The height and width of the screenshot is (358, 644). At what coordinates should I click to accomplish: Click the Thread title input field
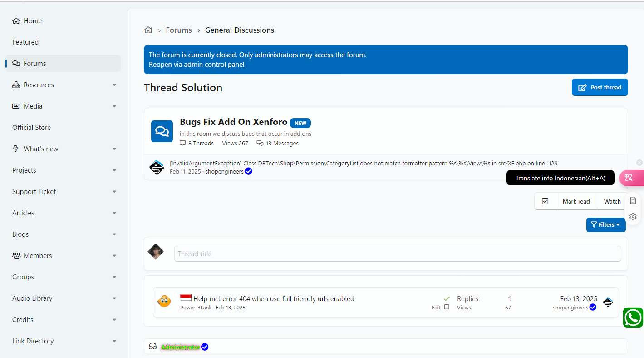coord(398,254)
